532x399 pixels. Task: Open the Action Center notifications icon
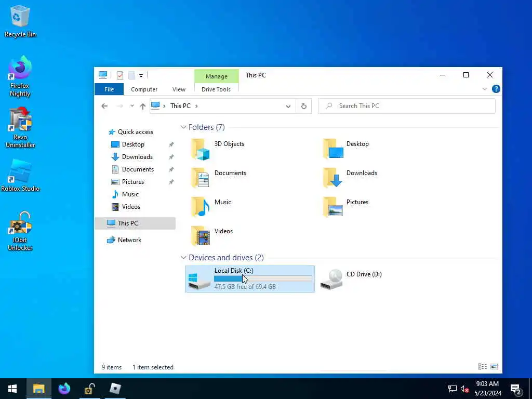pyautogui.click(x=516, y=389)
